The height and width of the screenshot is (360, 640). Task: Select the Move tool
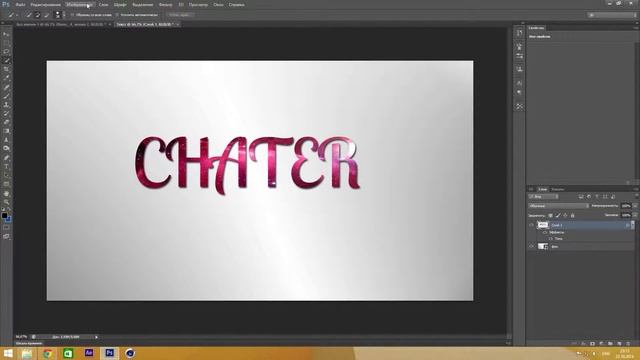pyautogui.click(x=6, y=34)
